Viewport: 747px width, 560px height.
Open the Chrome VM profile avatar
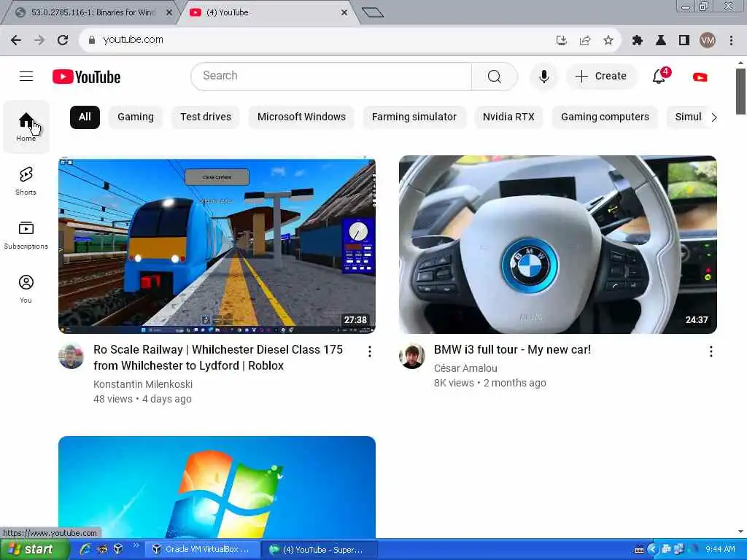tap(708, 41)
